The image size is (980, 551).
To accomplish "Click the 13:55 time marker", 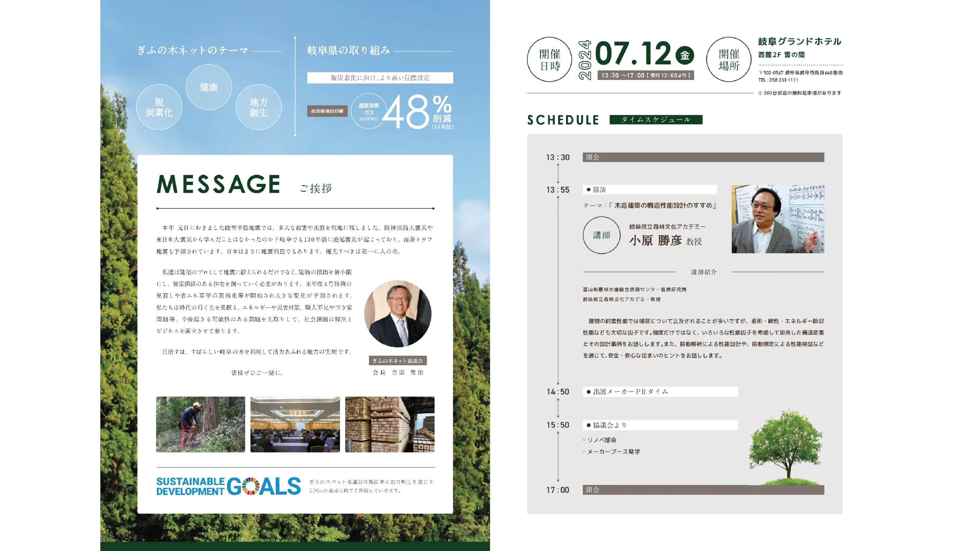I will 558,190.
